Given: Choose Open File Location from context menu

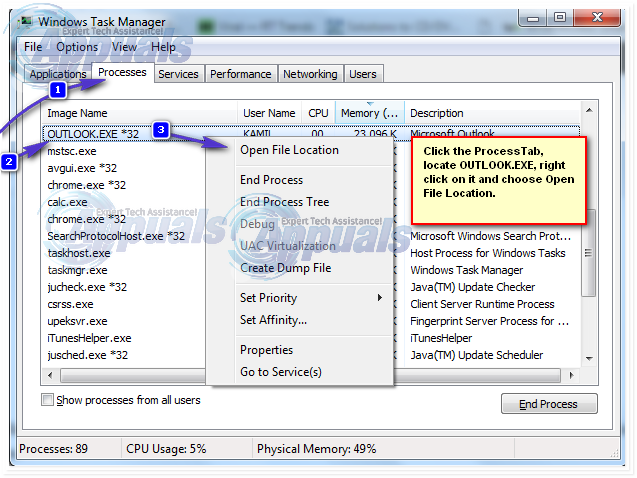Looking at the screenshot, I should (x=289, y=150).
